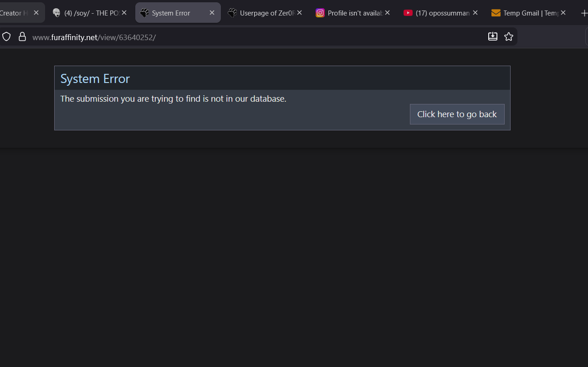The width and height of the screenshot is (588, 367).
Task: Close the Instagram profile tab
Action: coord(388,13)
